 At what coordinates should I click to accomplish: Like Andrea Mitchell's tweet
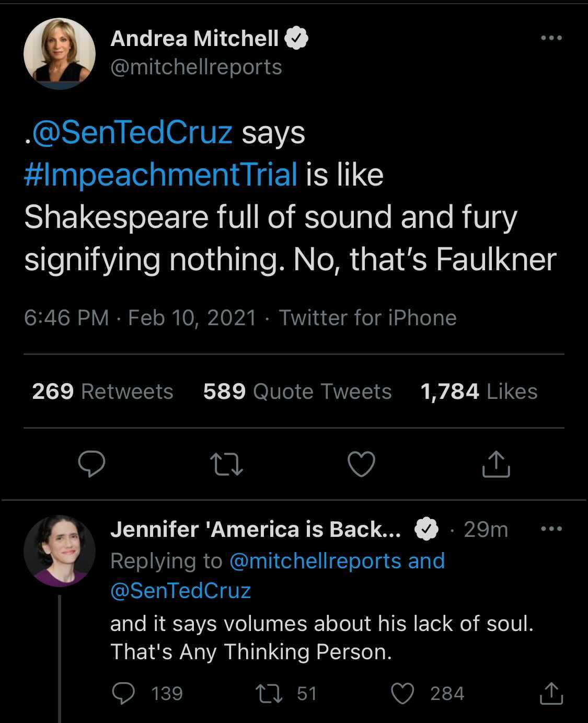coord(362,464)
